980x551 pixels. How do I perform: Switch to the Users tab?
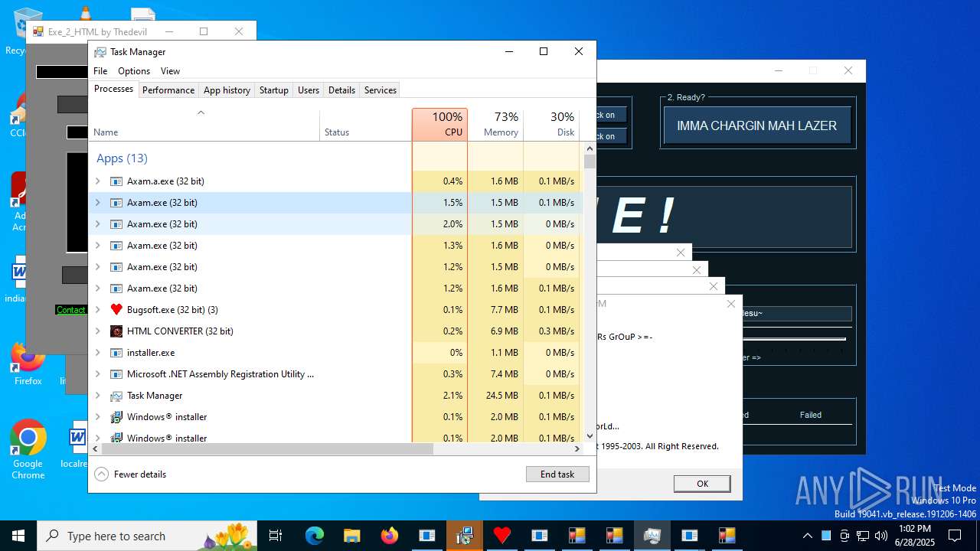pyautogui.click(x=309, y=90)
